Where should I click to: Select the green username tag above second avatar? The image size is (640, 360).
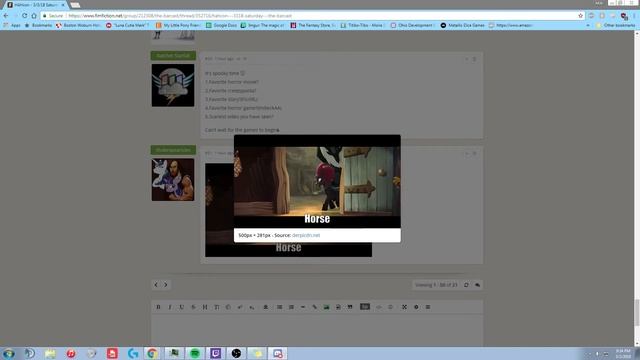pos(173,150)
